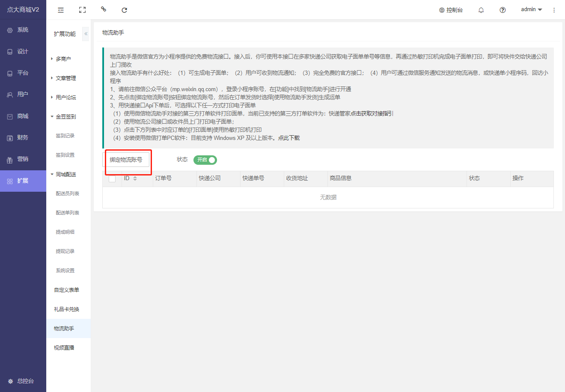565x392 pixels.
Task: Toggle the 状态 开启 switch off
Action: [205, 160]
